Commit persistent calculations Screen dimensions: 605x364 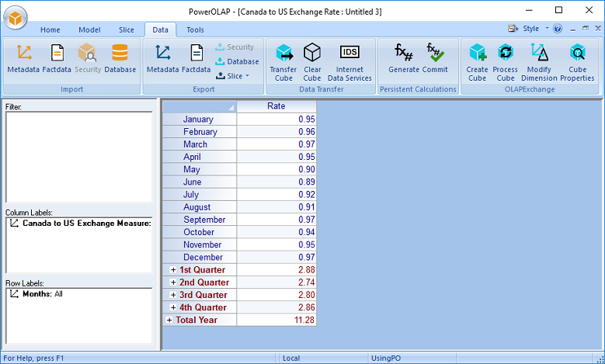(x=435, y=58)
